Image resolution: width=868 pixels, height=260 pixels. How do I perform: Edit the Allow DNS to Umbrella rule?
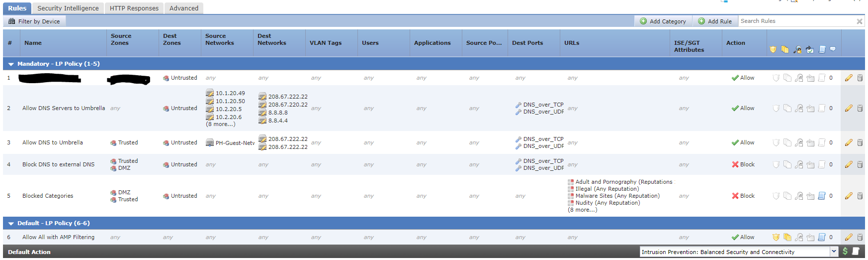[849, 142]
